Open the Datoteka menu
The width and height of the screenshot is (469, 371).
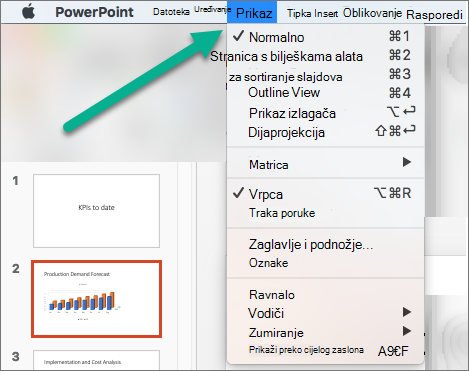pos(171,12)
